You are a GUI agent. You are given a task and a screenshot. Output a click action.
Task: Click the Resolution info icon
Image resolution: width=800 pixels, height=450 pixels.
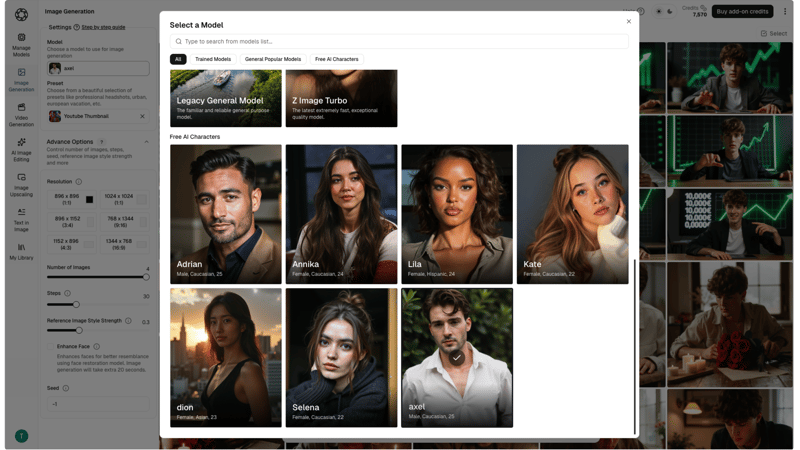click(x=79, y=182)
